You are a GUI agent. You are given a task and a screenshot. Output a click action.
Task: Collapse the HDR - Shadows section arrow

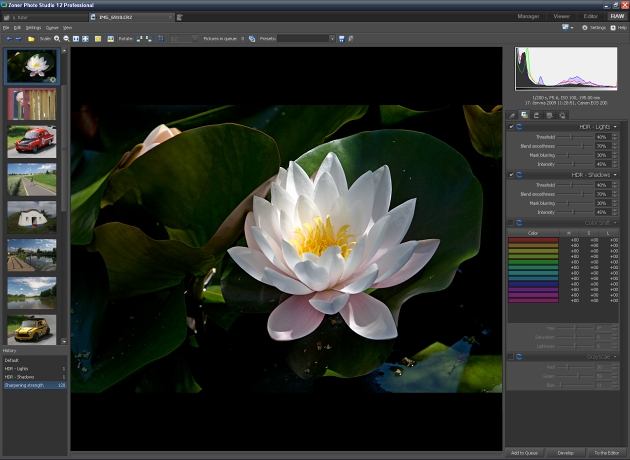615,175
